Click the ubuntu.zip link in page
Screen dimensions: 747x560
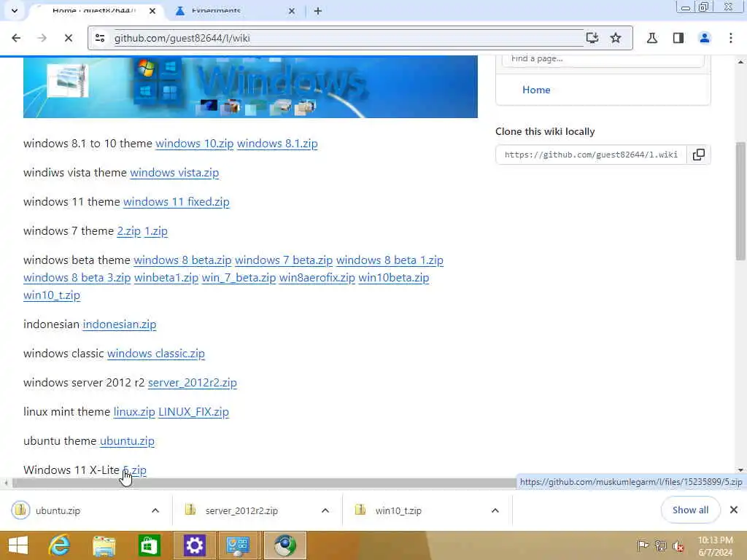click(127, 441)
